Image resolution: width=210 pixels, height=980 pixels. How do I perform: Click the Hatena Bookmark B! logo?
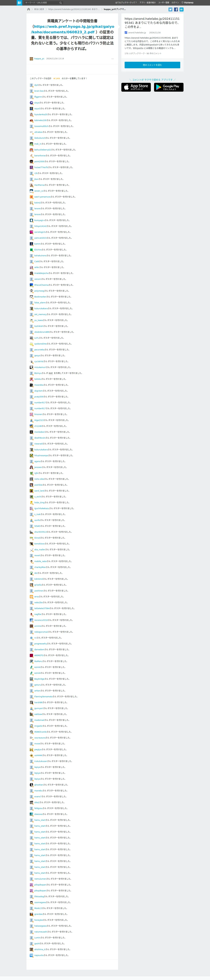[x=19, y=3]
